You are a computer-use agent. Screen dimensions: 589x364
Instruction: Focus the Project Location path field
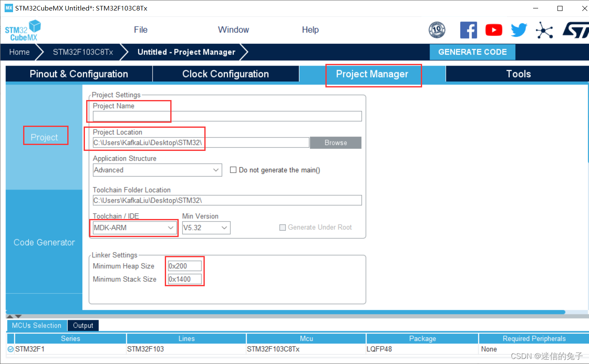(201, 142)
